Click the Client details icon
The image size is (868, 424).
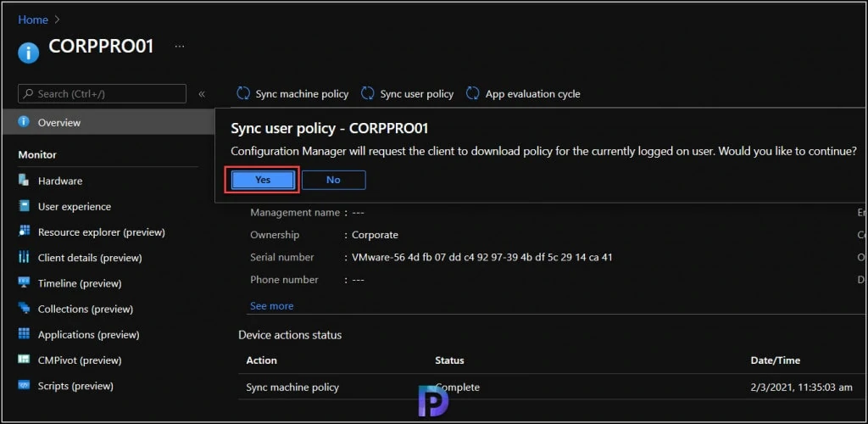[x=24, y=257]
